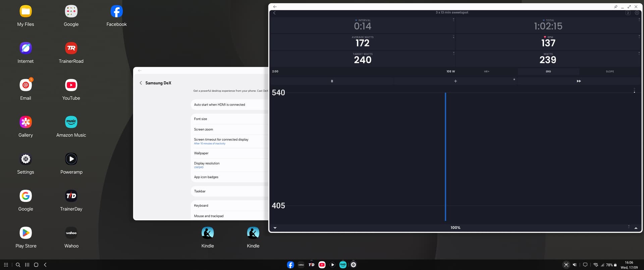
Task: Skip to the next interval with fast-forward
Action: pos(579,81)
